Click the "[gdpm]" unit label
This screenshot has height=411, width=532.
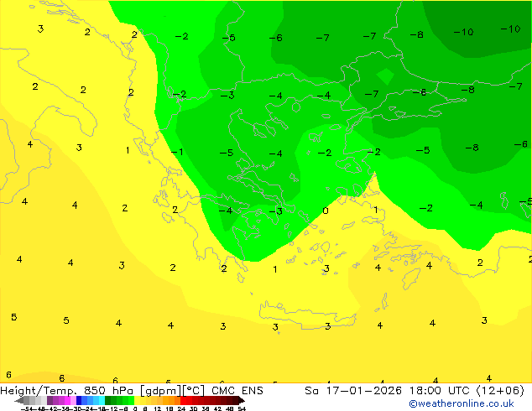(x=160, y=391)
